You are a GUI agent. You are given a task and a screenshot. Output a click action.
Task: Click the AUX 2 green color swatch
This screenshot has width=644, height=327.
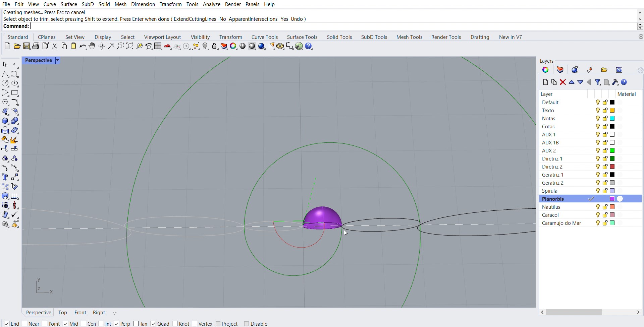pyautogui.click(x=612, y=151)
